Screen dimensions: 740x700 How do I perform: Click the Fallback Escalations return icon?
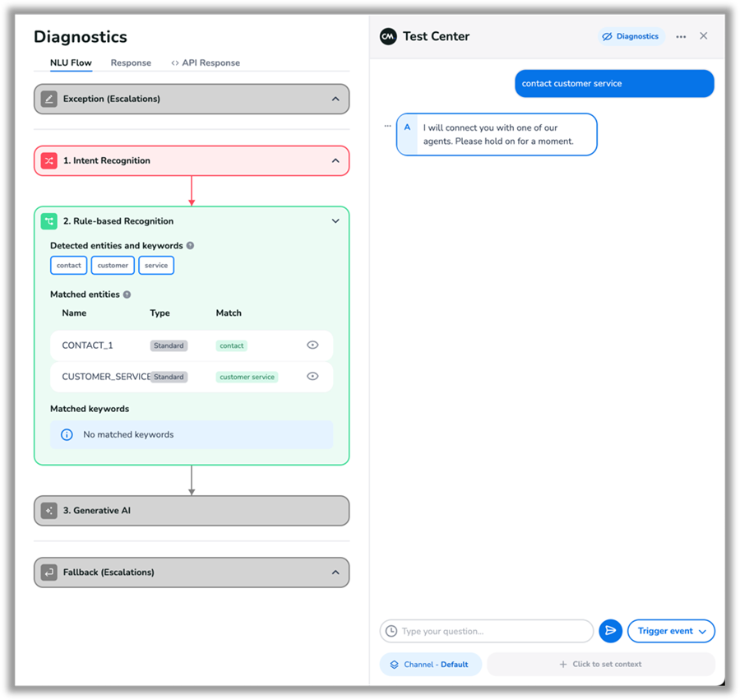click(49, 573)
